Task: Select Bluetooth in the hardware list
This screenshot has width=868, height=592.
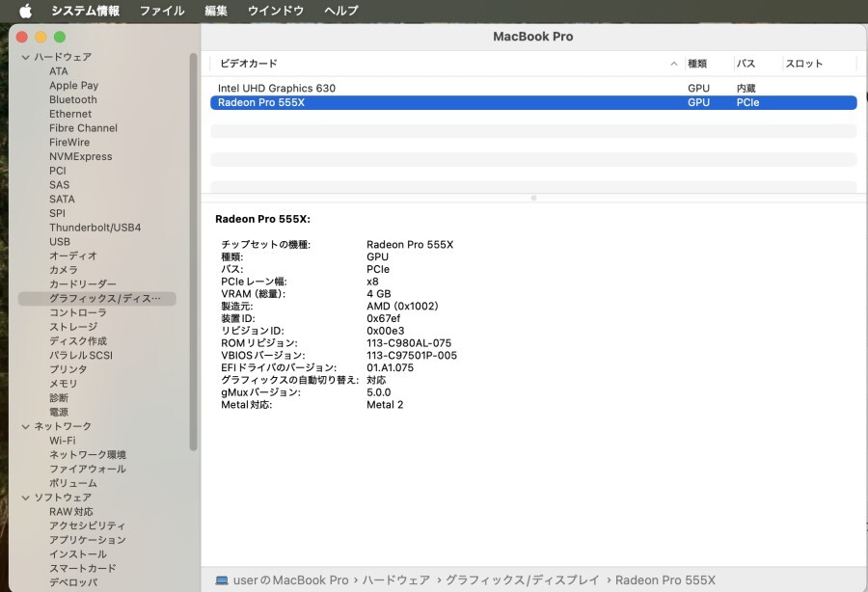Action: (x=72, y=99)
